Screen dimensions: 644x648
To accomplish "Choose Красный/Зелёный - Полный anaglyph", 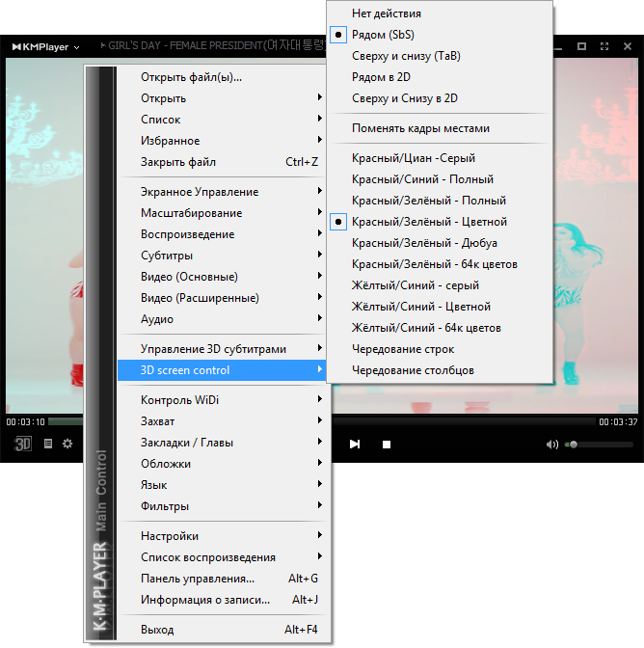I will coord(440,201).
